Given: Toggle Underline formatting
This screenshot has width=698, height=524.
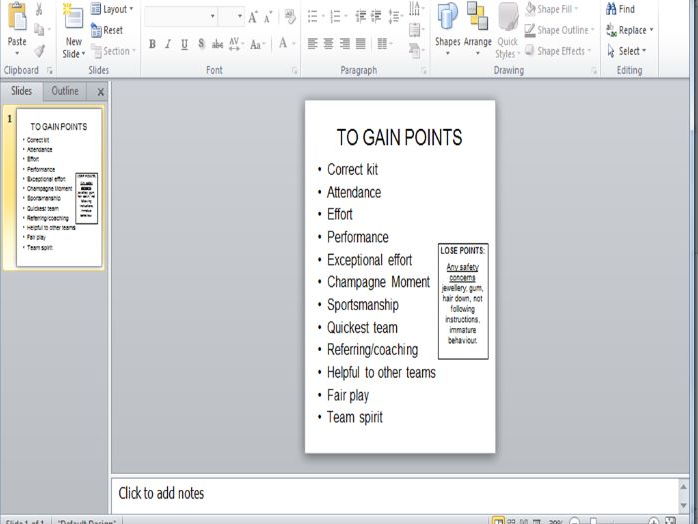Looking at the screenshot, I should 184,44.
